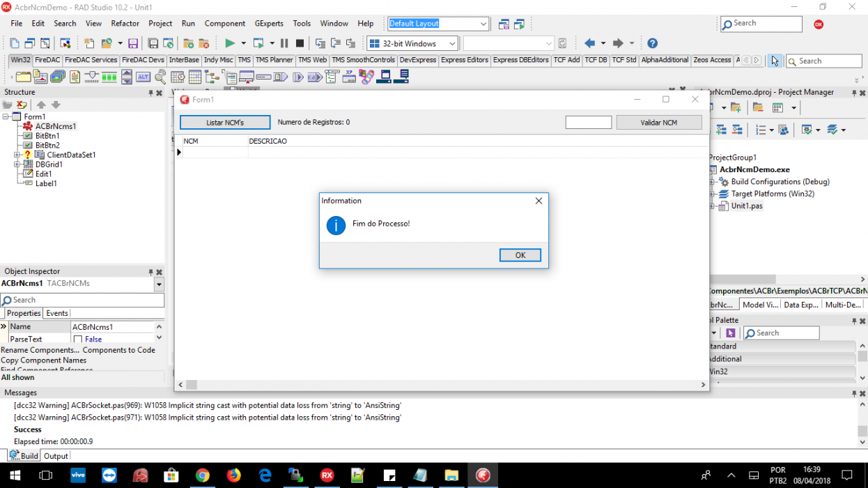Click the NCM input field beside Validar NCM

tap(589, 123)
